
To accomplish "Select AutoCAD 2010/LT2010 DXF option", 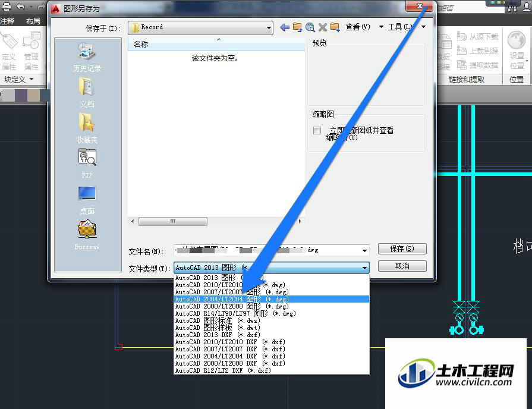I will (x=272, y=342).
